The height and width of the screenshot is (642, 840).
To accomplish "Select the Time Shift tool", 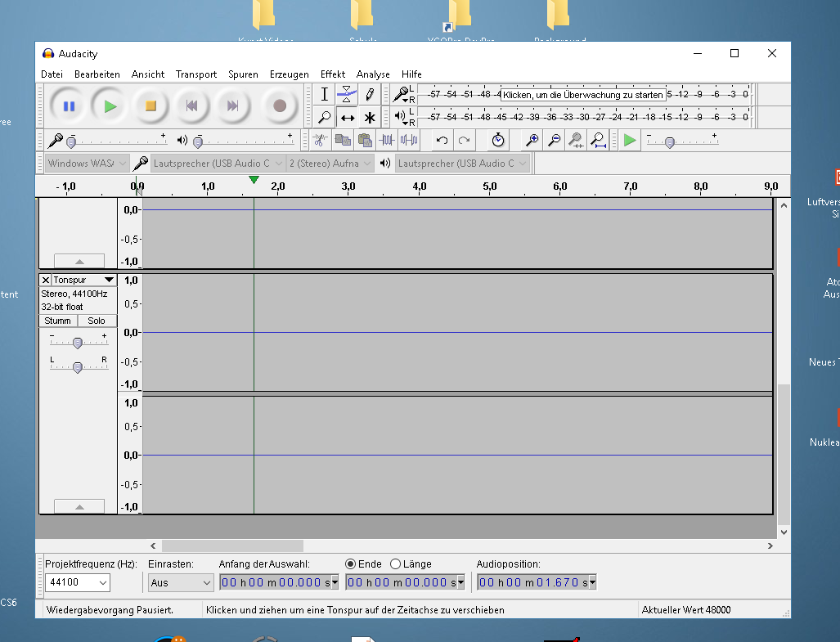I will click(347, 117).
